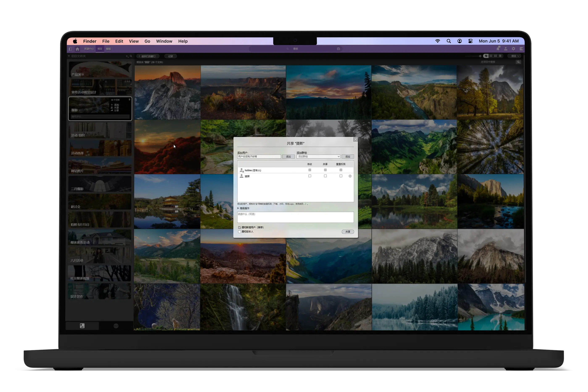The width and height of the screenshot is (588, 392).
Task: Click 添加 next to the username field
Action: [x=289, y=156]
